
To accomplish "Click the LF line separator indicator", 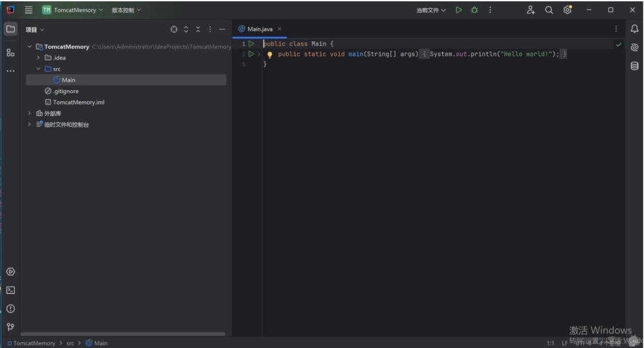I will pos(564,343).
